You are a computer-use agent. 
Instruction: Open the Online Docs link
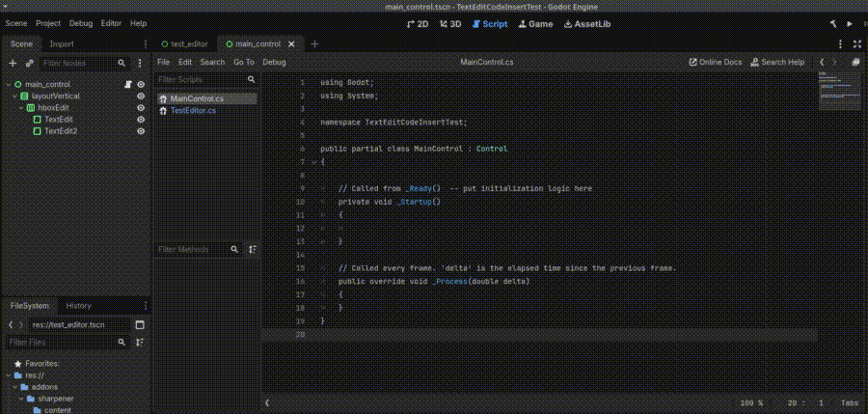pos(716,62)
